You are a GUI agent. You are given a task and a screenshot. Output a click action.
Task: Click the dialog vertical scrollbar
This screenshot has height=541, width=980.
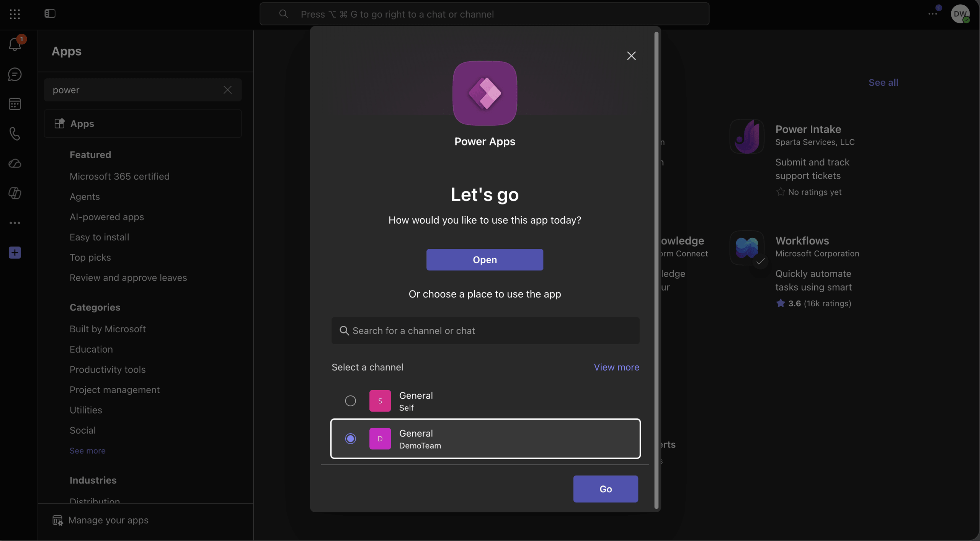[x=656, y=270]
